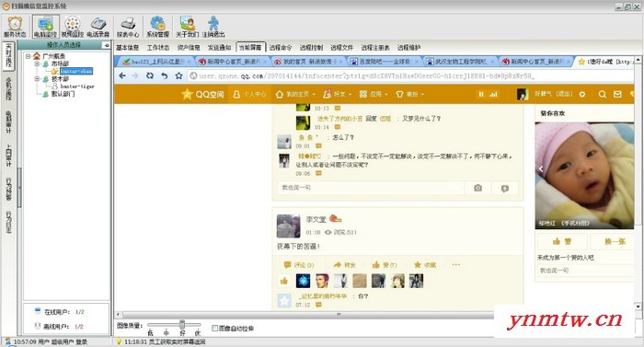Click bookmark star beside address bar
This screenshot has height=347, width=644.
(x=178, y=75)
